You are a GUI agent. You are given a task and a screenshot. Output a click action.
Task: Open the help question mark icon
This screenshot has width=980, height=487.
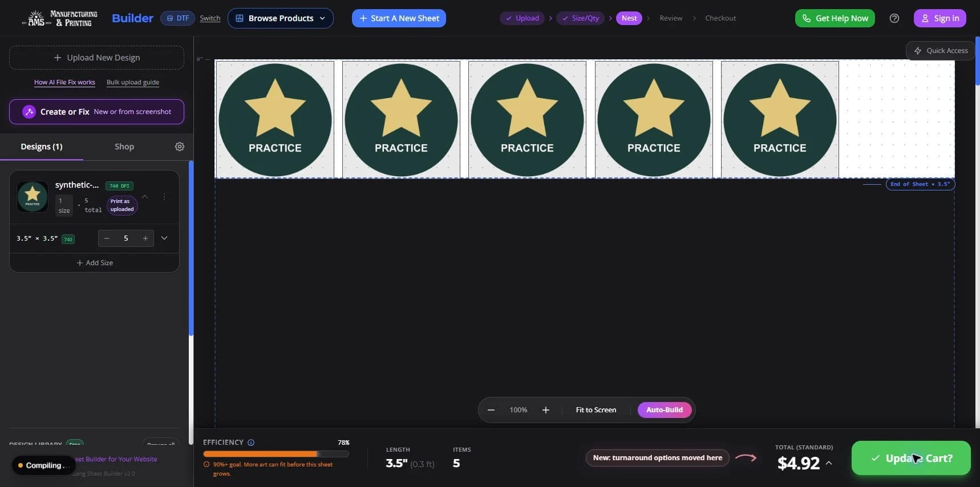[x=894, y=18]
